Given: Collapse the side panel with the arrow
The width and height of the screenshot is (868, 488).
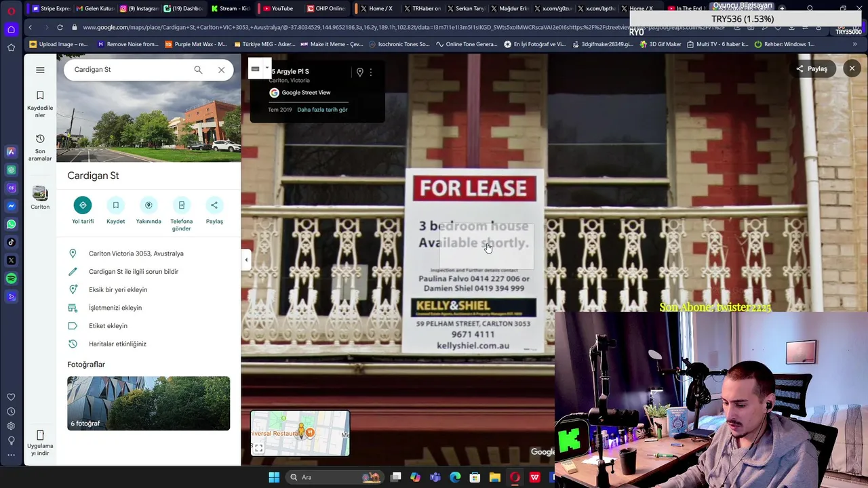Looking at the screenshot, I should click(x=246, y=260).
